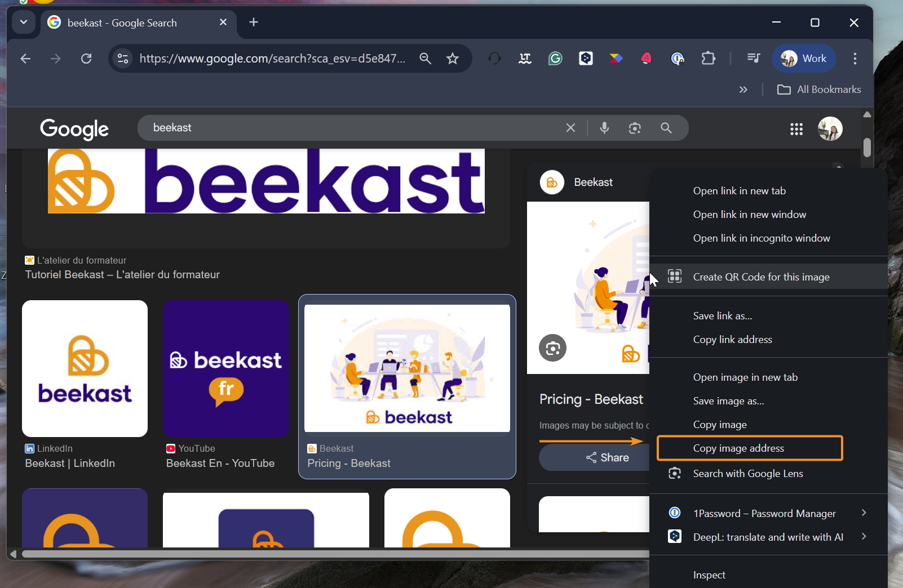Click the forward navigation arrow

pyautogui.click(x=55, y=59)
